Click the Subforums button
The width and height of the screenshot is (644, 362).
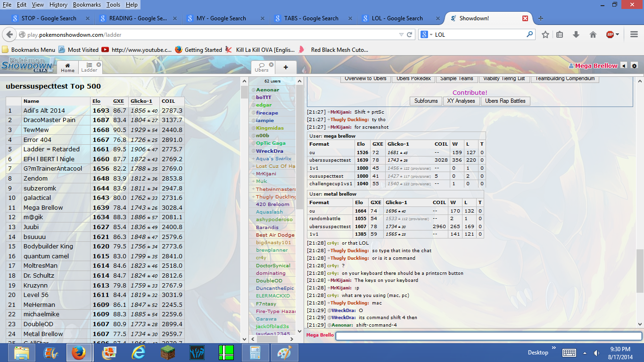(x=426, y=101)
